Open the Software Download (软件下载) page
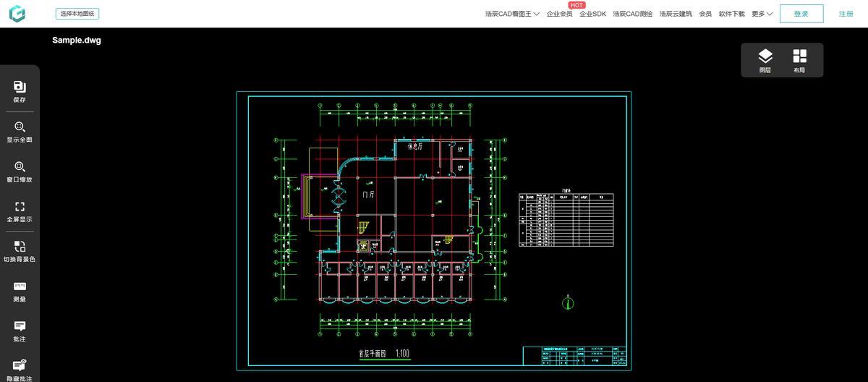The image size is (868, 382). click(731, 14)
